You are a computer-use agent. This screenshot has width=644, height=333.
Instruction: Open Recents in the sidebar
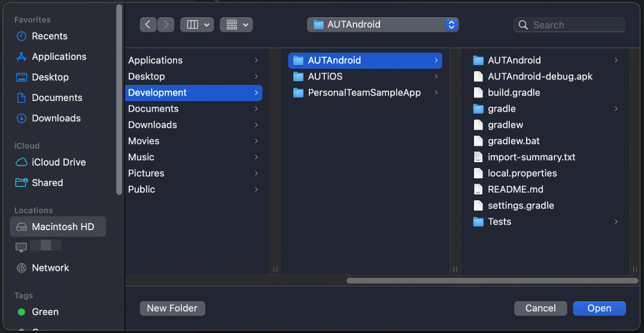tap(49, 36)
